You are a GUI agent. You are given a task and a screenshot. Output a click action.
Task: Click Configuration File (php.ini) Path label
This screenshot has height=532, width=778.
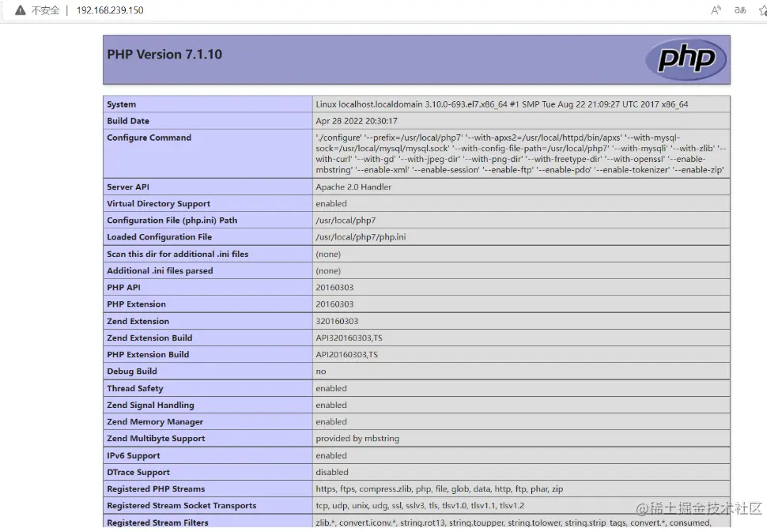point(172,221)
